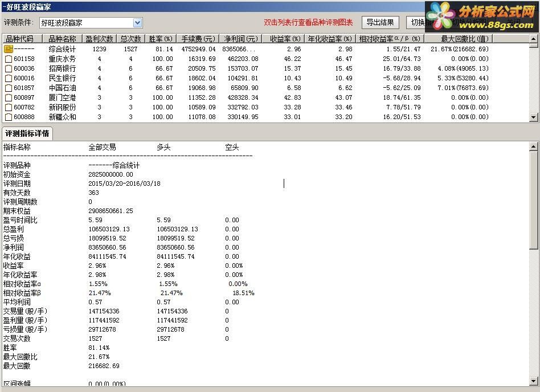Viewport: 540px width, 392px height.
Task: Click the details panel scroll-up arrow
Action: 534,146
